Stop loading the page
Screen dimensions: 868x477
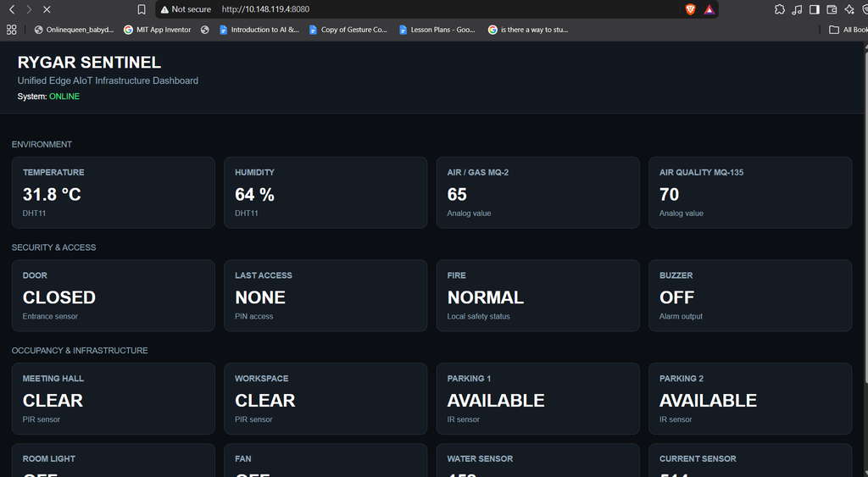pyautogui.click(x=47, y=9)
